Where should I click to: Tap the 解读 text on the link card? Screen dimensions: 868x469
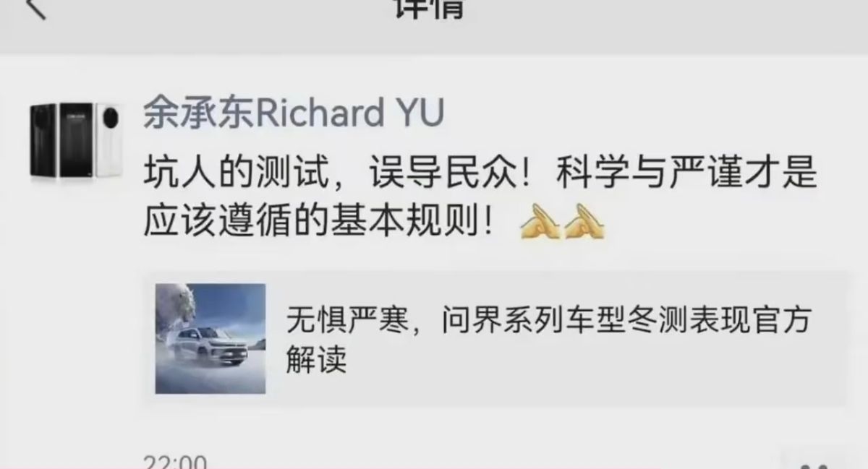316,358
